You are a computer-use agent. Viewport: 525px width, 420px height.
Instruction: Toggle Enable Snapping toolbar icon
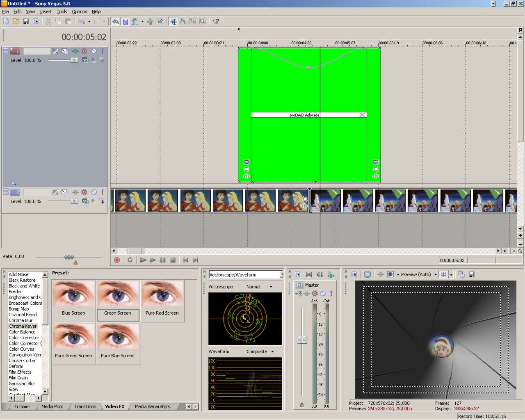pyautogui.click(x=116, y=21)
